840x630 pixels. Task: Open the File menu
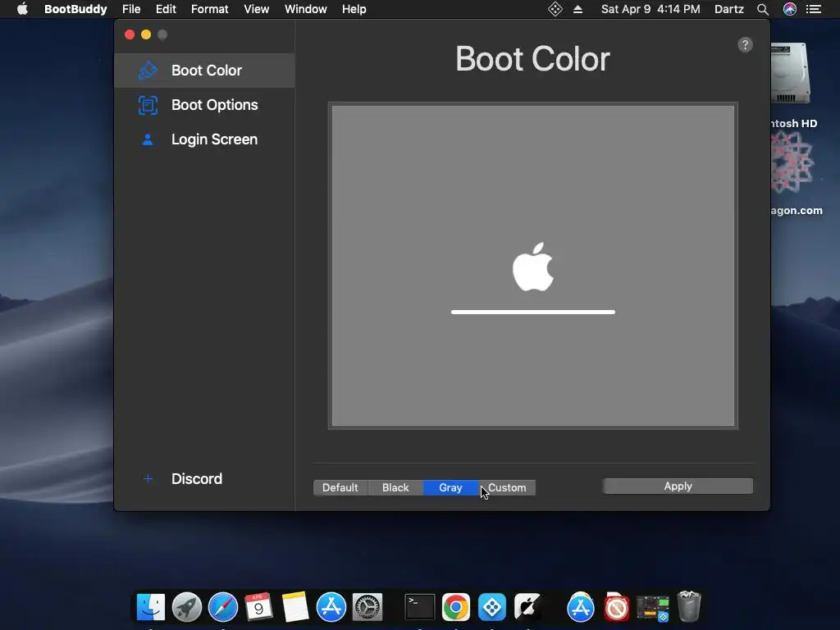[131, 9]
